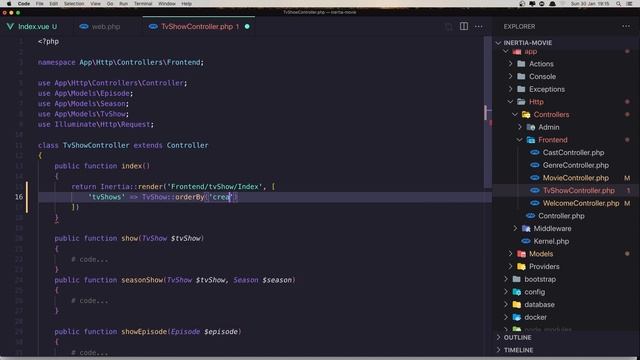Click the Exceptions folder icon
640x360 pixels.
521,89
